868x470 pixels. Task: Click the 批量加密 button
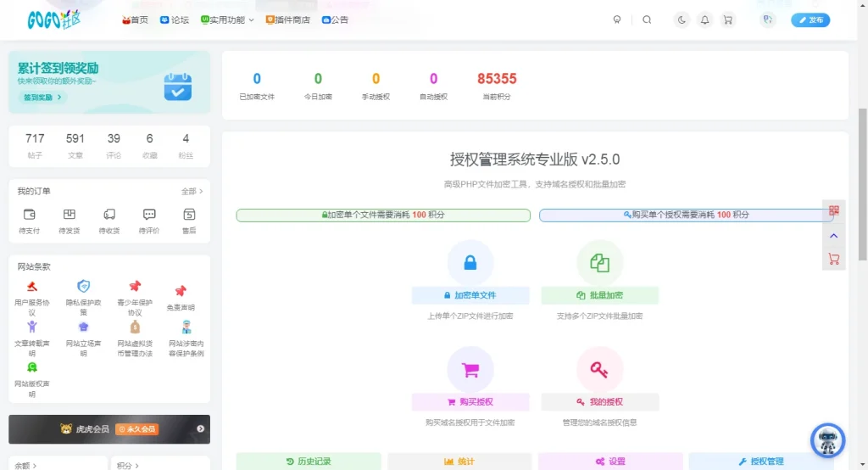(x=599, y=295)
